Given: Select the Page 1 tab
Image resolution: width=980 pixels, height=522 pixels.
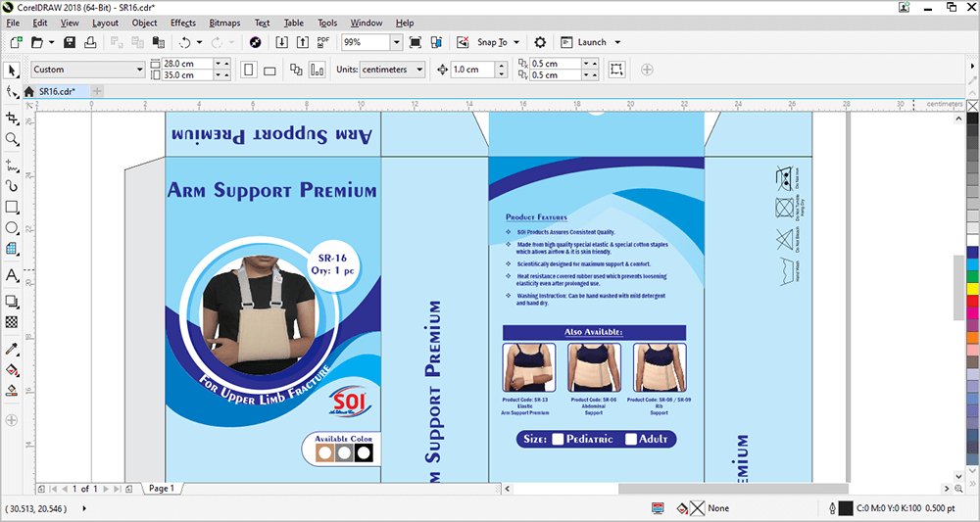Looking at the screenshot, I should tap(162, 489).
